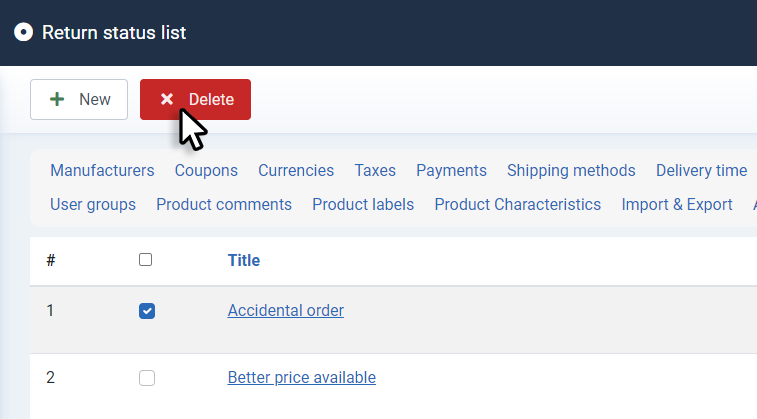Open the Product labels menu item

(x=363, y=204)
